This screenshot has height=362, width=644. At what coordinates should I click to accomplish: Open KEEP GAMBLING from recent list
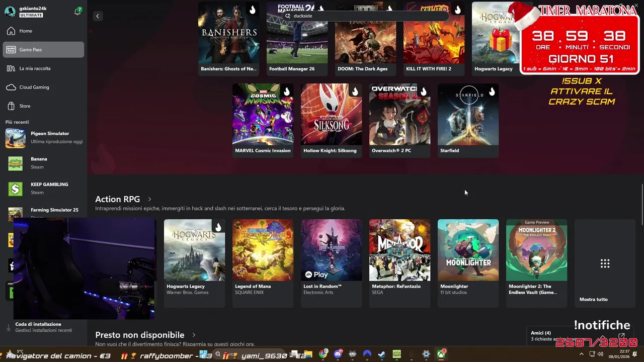click(44, 188)
